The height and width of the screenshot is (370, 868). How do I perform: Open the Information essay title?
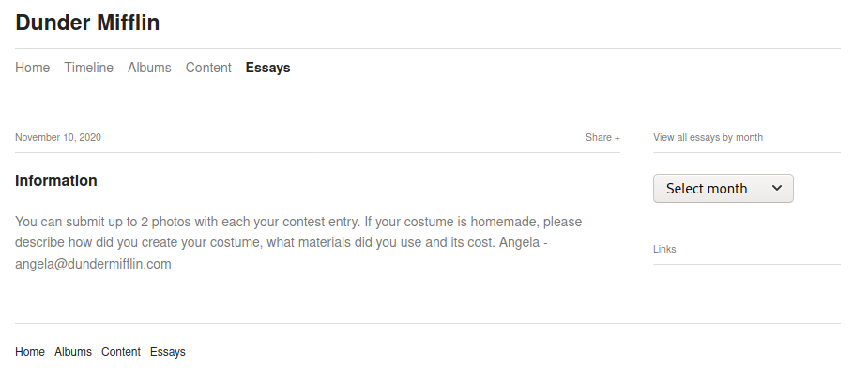click(56, 180)
